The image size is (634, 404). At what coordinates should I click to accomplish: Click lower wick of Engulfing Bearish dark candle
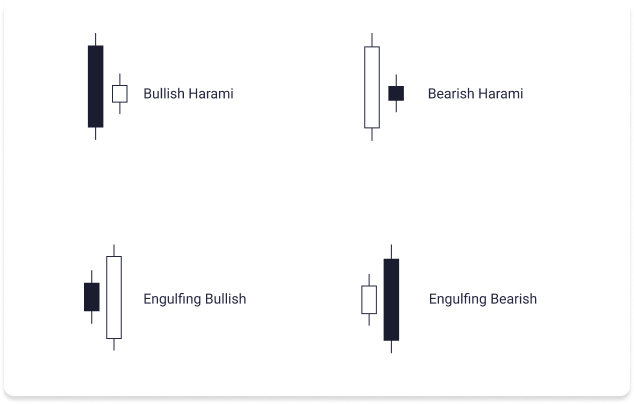pos(391,346)
